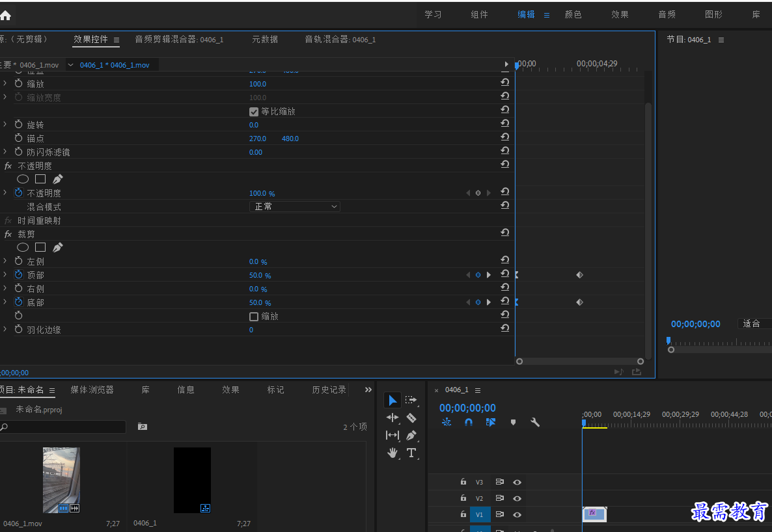Create ellipse mask under 裁剪
Image resolution: width=772 pixels, height=532 pixels.
coord(23,248)
